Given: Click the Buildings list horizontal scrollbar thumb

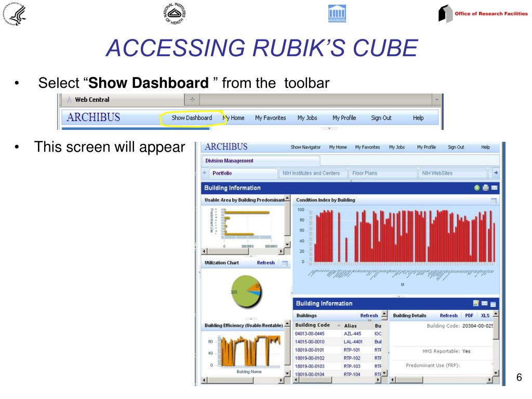Looking at the screenshot, I should pos(315,380).
